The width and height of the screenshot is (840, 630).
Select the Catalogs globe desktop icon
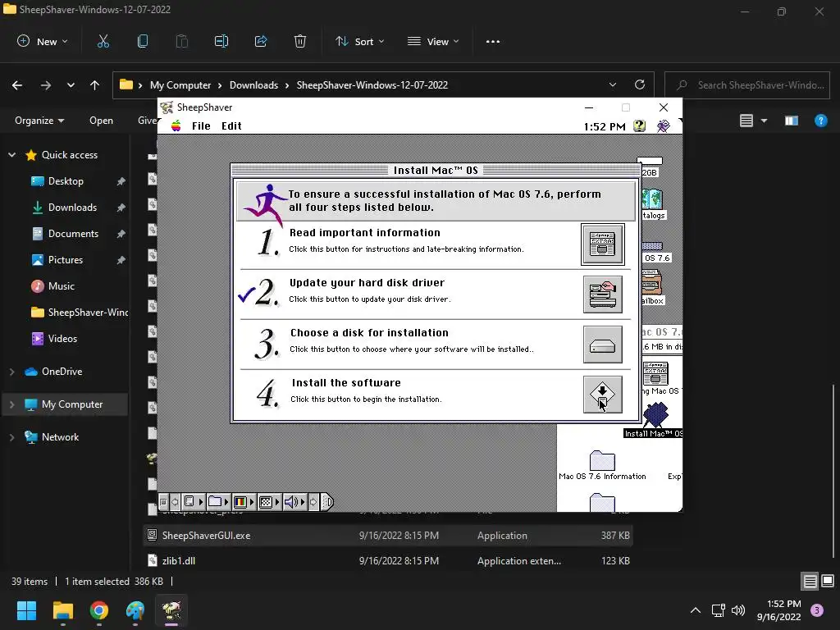652,204
